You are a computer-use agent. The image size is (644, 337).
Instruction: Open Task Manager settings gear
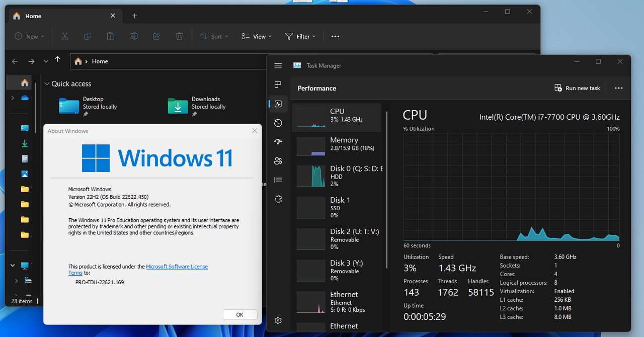(278, 320)
